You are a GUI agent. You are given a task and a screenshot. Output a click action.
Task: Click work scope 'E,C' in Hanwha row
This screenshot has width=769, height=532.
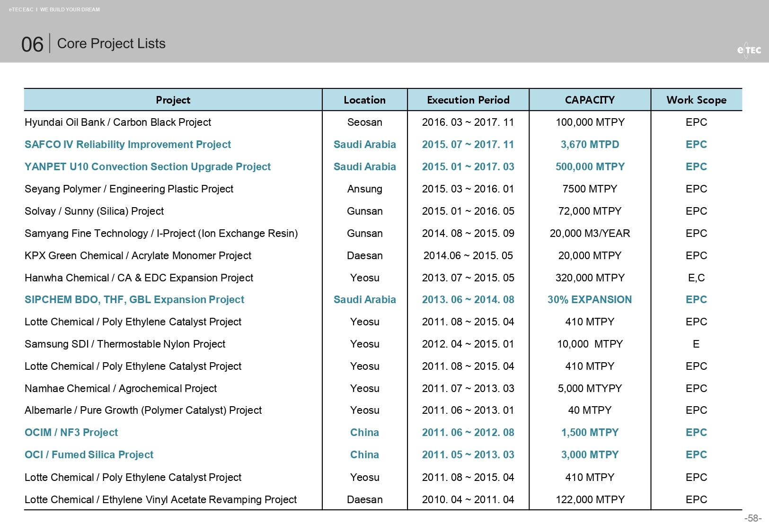pos(696,278)
